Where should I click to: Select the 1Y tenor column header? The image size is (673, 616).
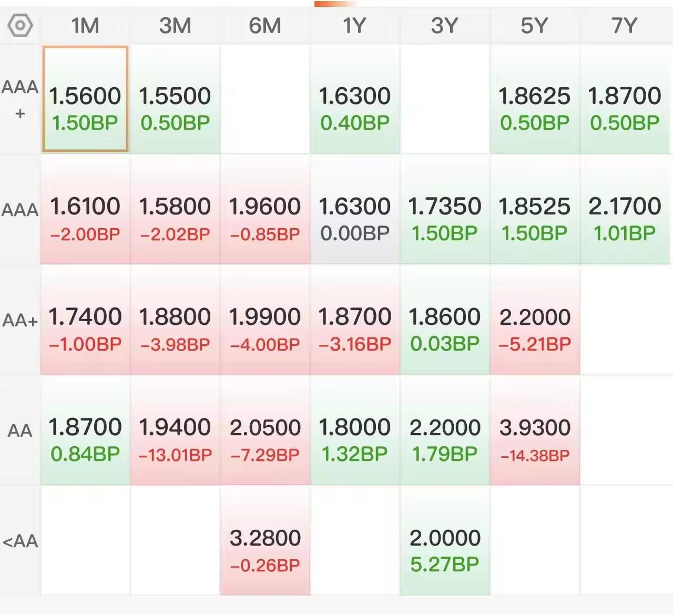pos(354,25)
